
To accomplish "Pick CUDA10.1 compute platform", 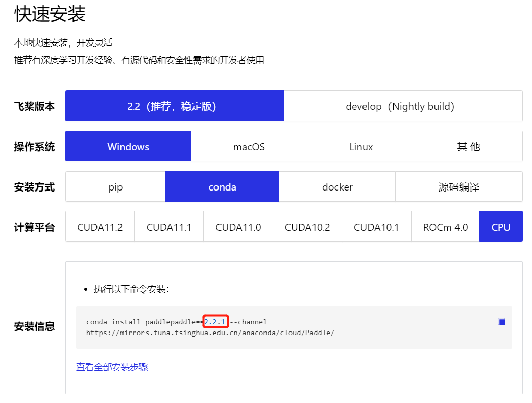I will coord(376,226).
